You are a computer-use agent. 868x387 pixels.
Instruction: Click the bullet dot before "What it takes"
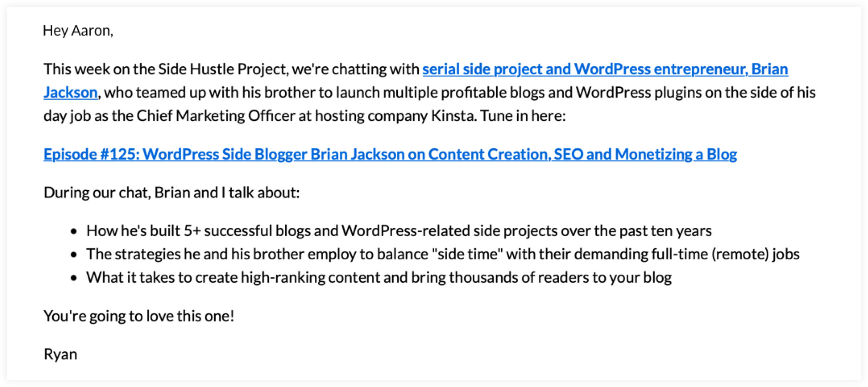(74, 278)
